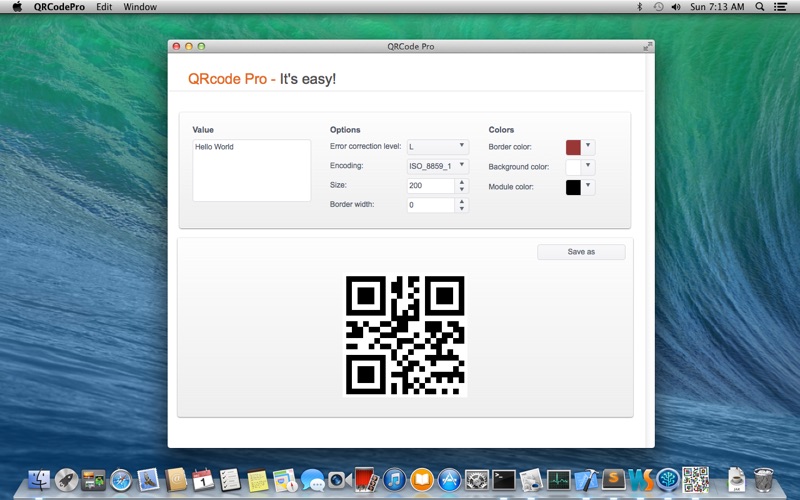Open Border color dropdown arrow
Screen dimensions: 800x500
(588, 147)
